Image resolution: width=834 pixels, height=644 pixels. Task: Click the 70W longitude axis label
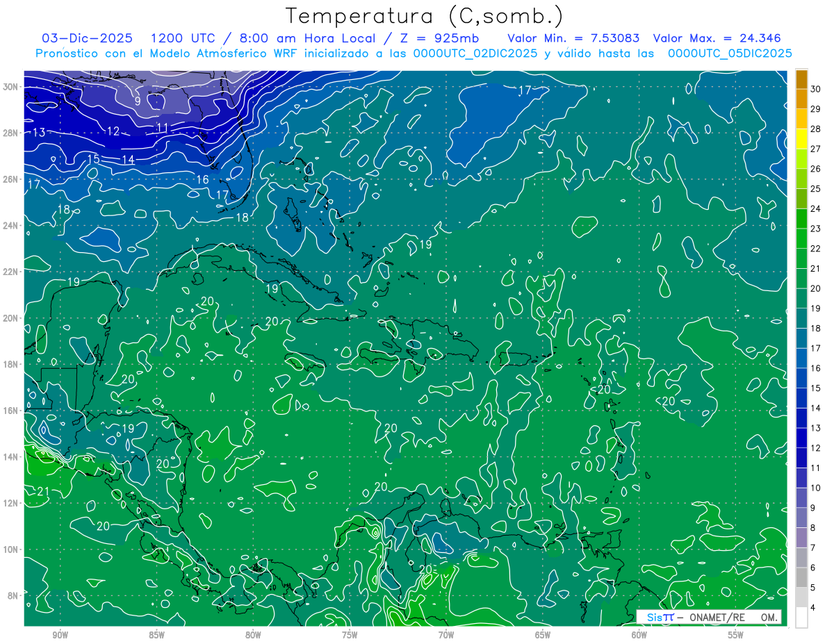(446, 635)
